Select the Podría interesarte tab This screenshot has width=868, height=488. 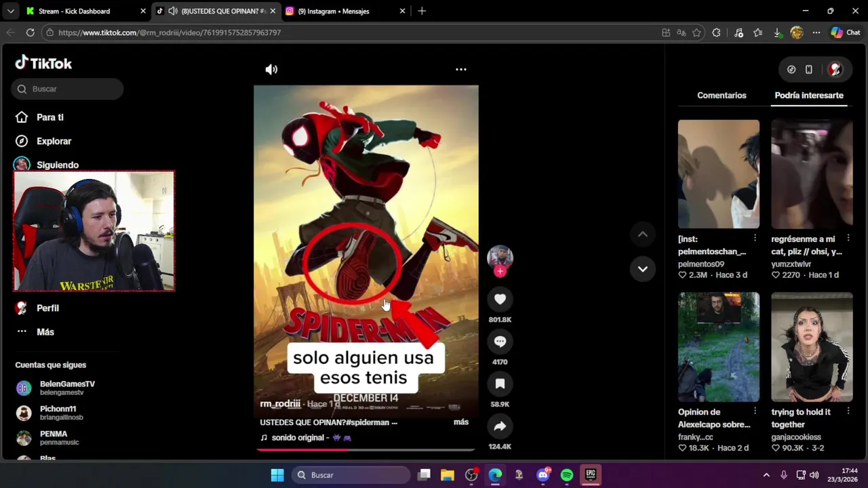[x=809, y=96]
